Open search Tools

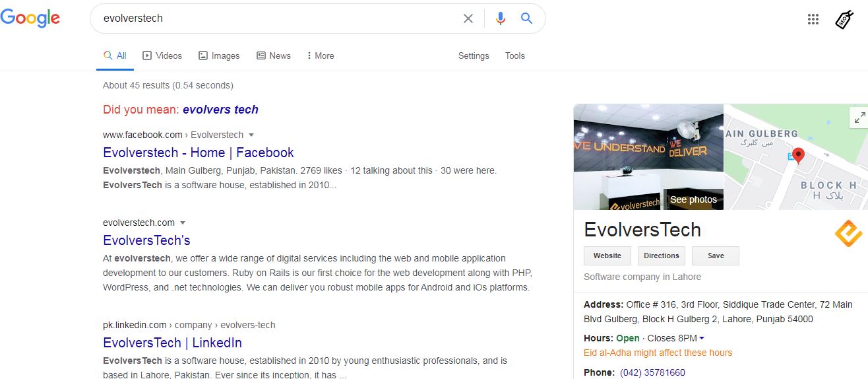(x=515, y=56)
